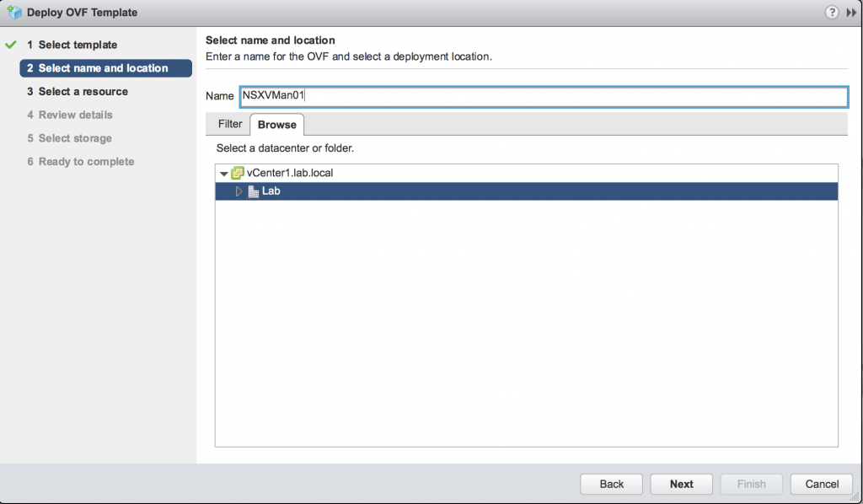The image size is (863, 504).
Task: Expand the Lab datacenter node
Action: (x=239, y=191)
